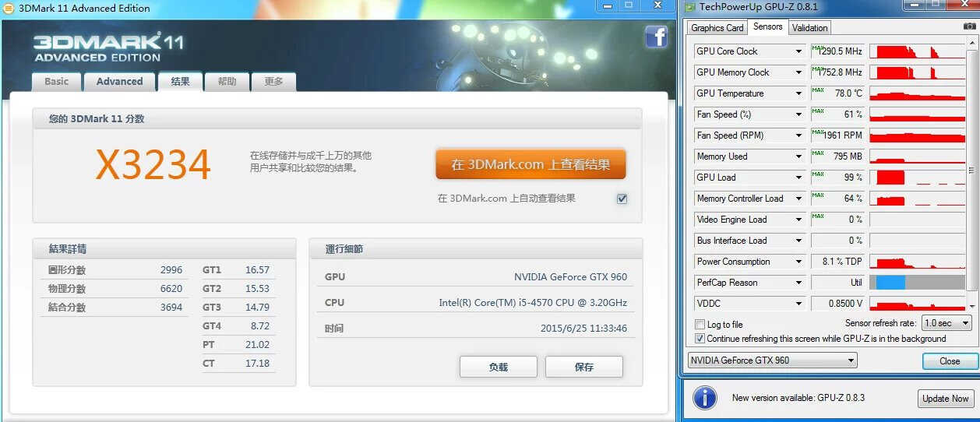Click the 保存 save button
Image resolution: width=980 pixels, height=422 pixels.
tap(583, 367)
